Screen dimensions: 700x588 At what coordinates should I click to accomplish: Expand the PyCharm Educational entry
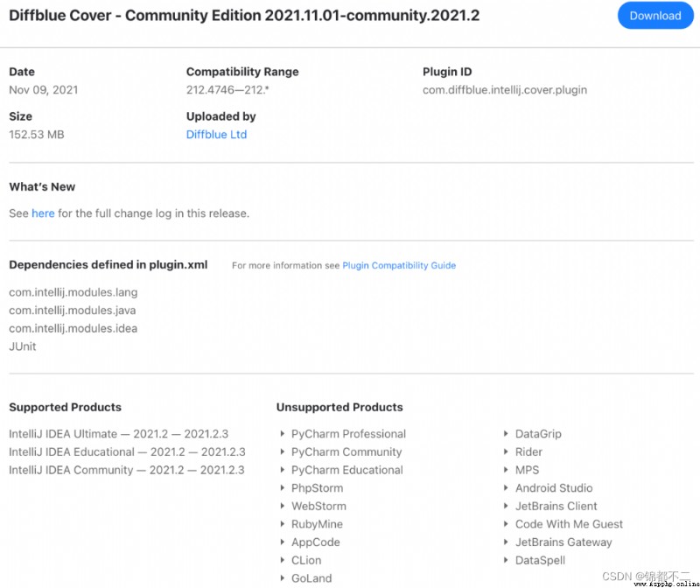pyautogui.click(x=341, y=470)
